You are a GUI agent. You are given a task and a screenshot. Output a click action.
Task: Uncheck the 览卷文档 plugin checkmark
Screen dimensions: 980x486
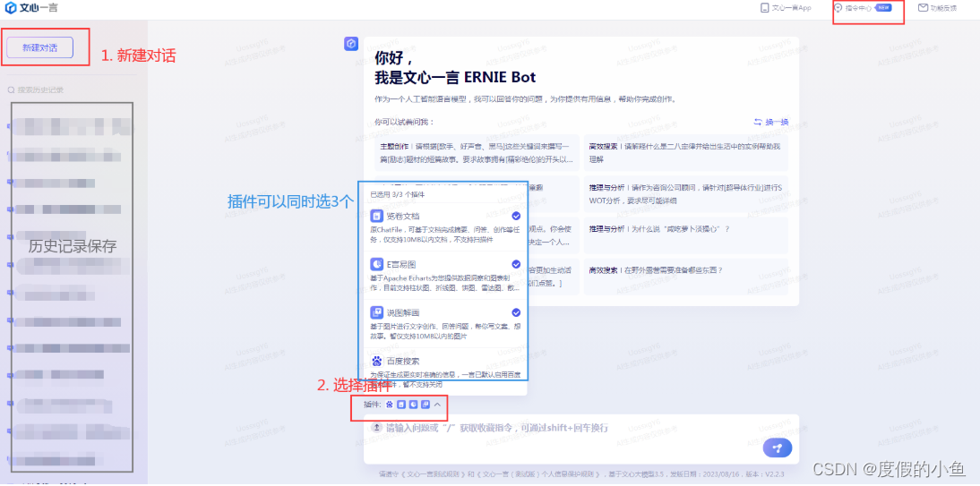[516, 216]
